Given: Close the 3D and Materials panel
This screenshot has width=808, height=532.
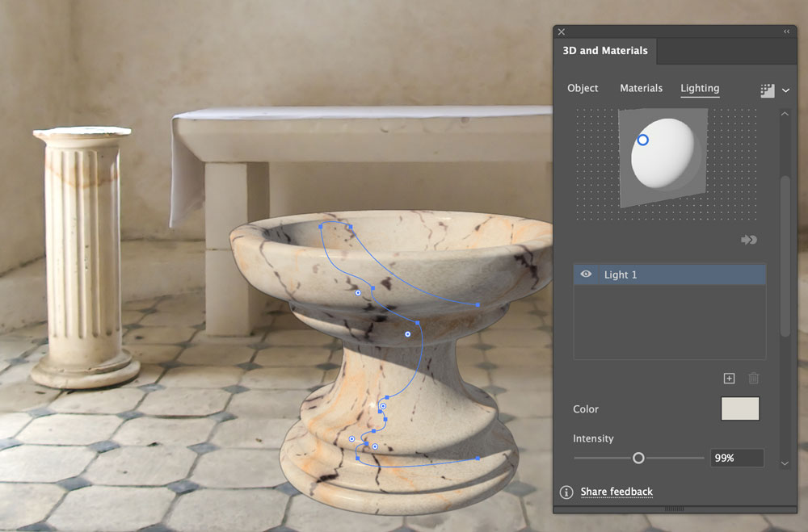Looking at the screenshot, I should click(562, 32).
